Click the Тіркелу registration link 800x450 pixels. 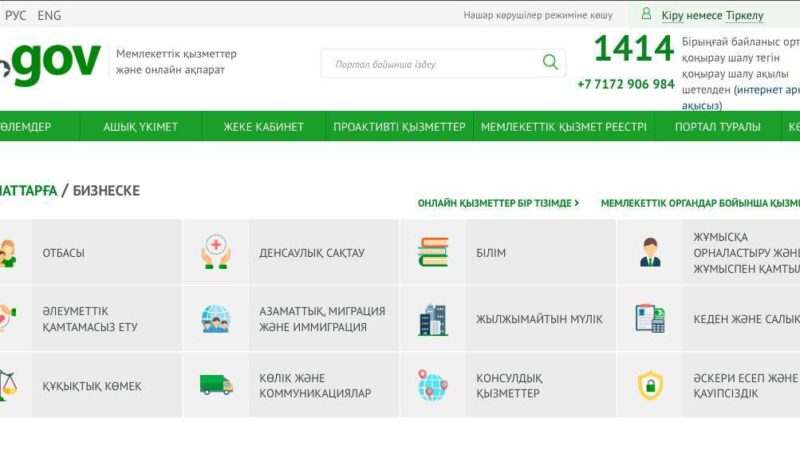(744, 16)
